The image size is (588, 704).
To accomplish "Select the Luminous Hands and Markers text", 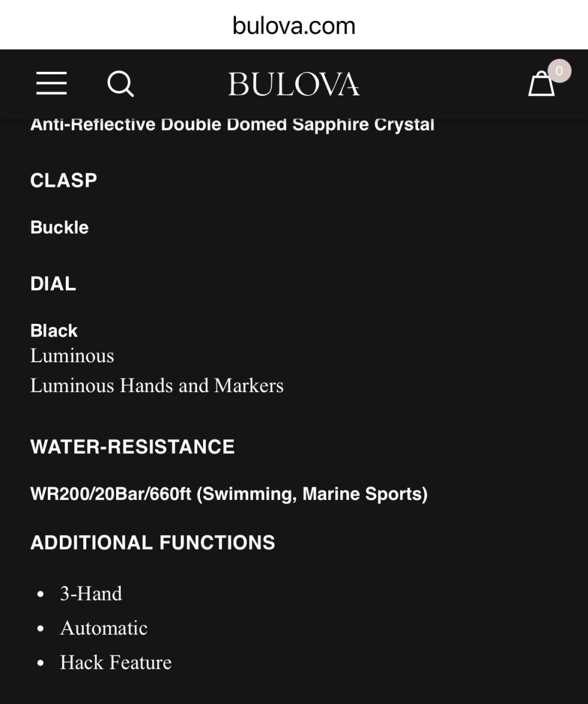I will pyautogui.click(x=157, y=386).
